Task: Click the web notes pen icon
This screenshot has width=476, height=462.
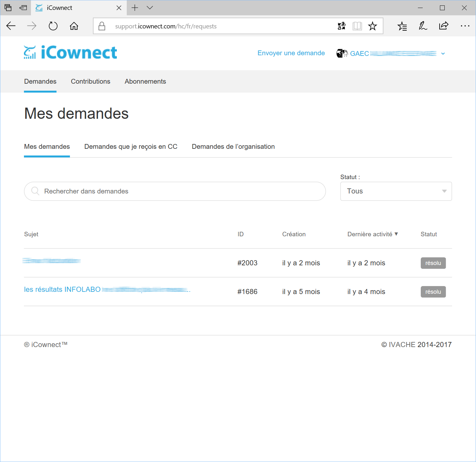Action: coord(423,26)
